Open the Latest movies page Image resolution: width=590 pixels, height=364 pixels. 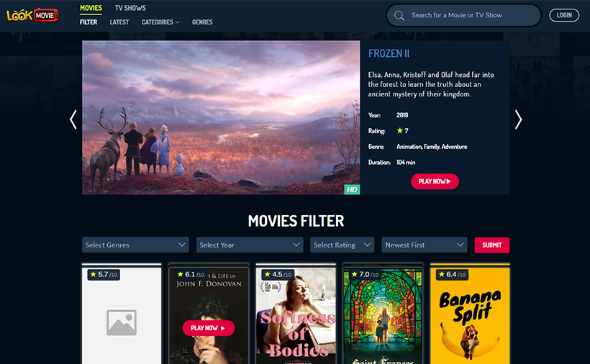(x=119, y=22)
